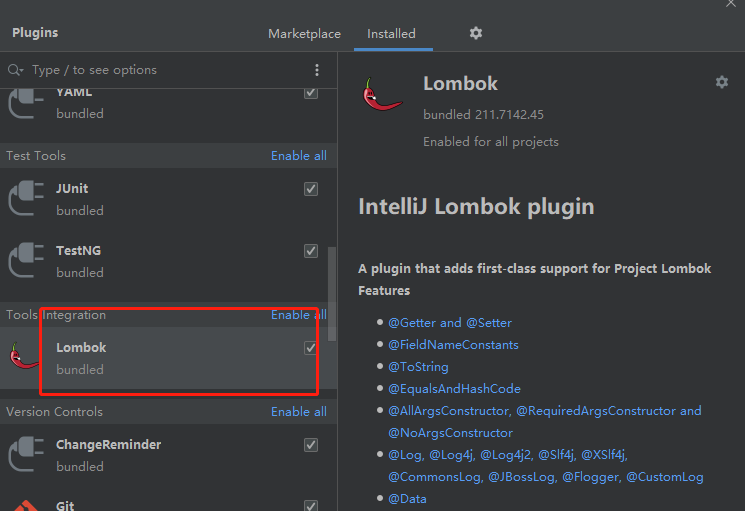The height and width of the screenshot is (511, 745).
Task: Click the search magnifier icon
Action: (15, 70)
